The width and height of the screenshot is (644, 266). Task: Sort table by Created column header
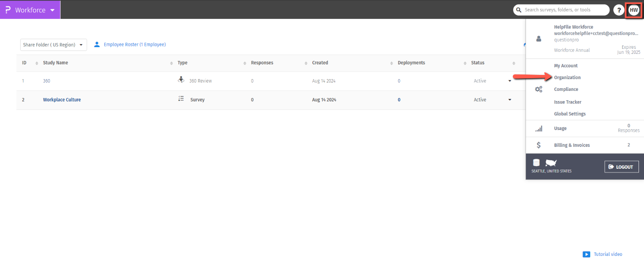coord(320,63)
